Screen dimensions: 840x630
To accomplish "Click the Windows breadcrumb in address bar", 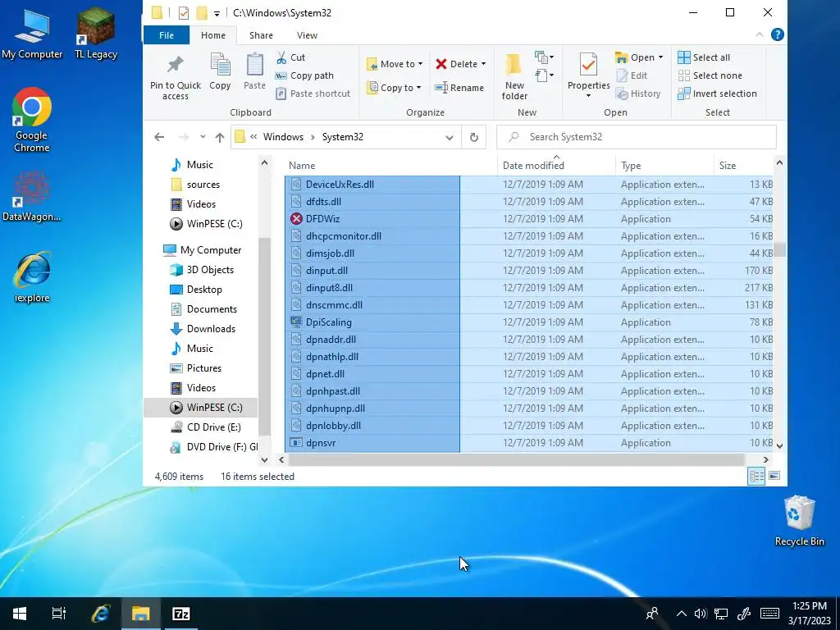I will [283, 137].
